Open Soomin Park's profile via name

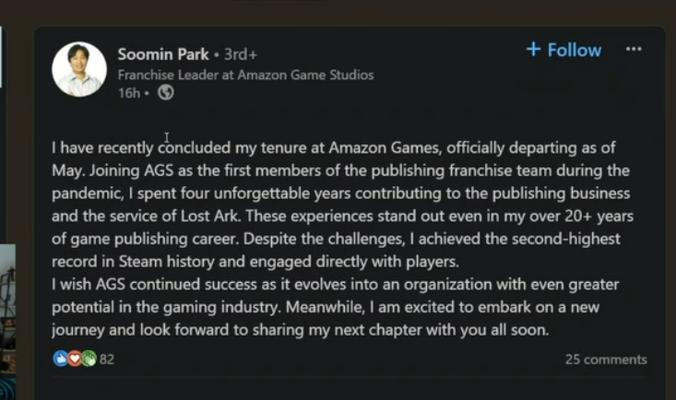click(x=163, y=54)
